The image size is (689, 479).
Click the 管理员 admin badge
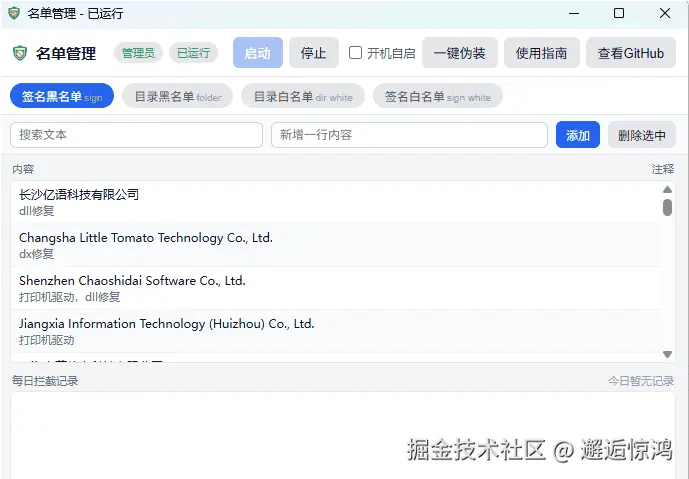(138, 53)
